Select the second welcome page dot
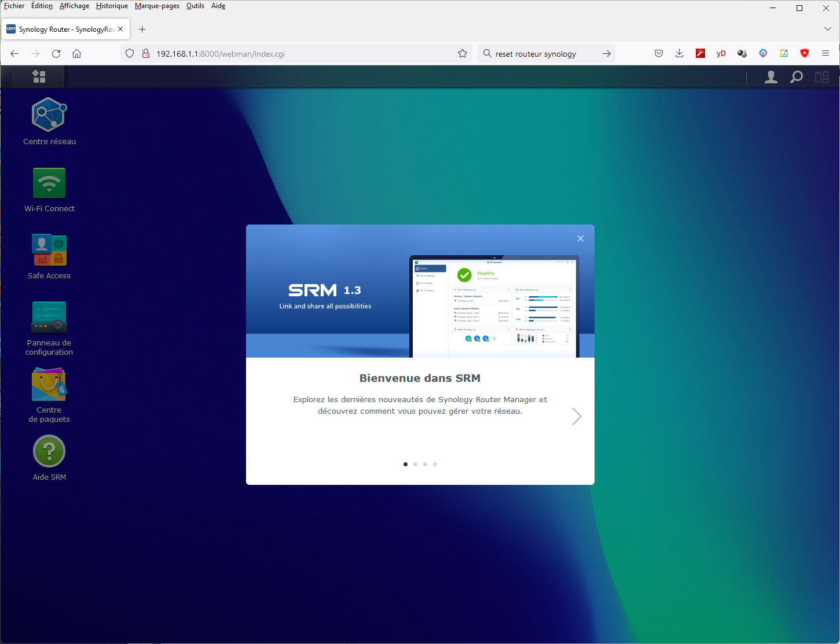 (415, 464)
